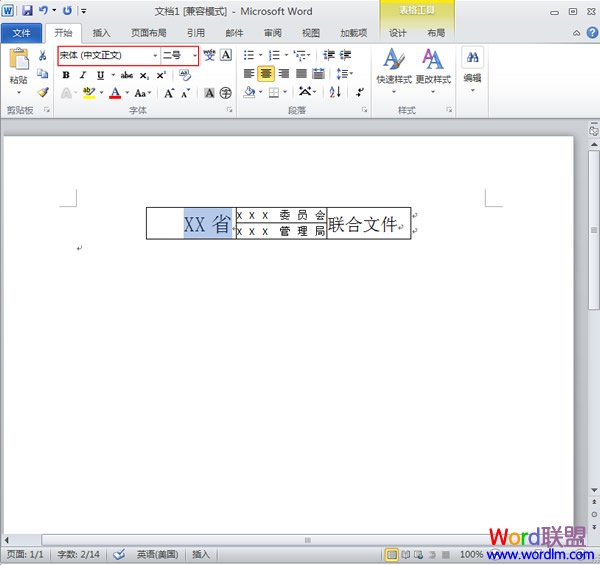Apply yellow text highlight color

[x=89, y=93]
